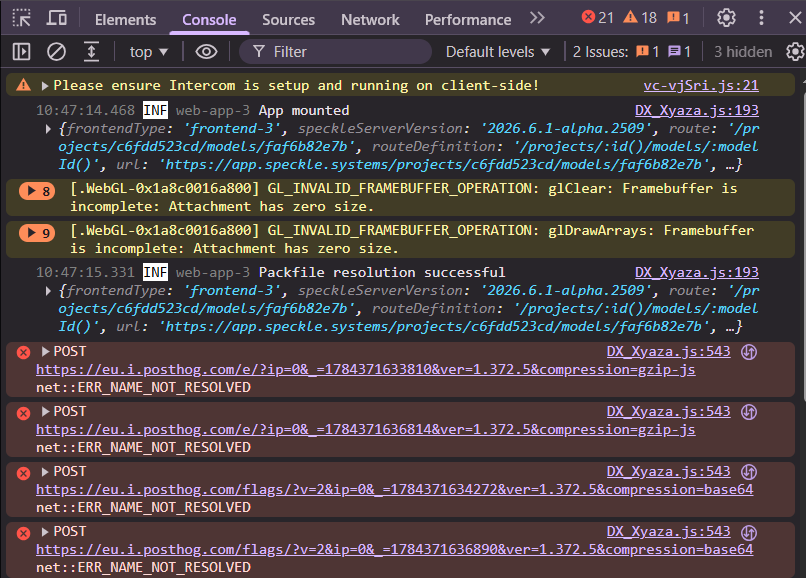The width and height of the screenshot is (806, 578).
Task: Open DX_Xyaza.js:543 link for 1784371636890 request
Action: tap(668, 531)
